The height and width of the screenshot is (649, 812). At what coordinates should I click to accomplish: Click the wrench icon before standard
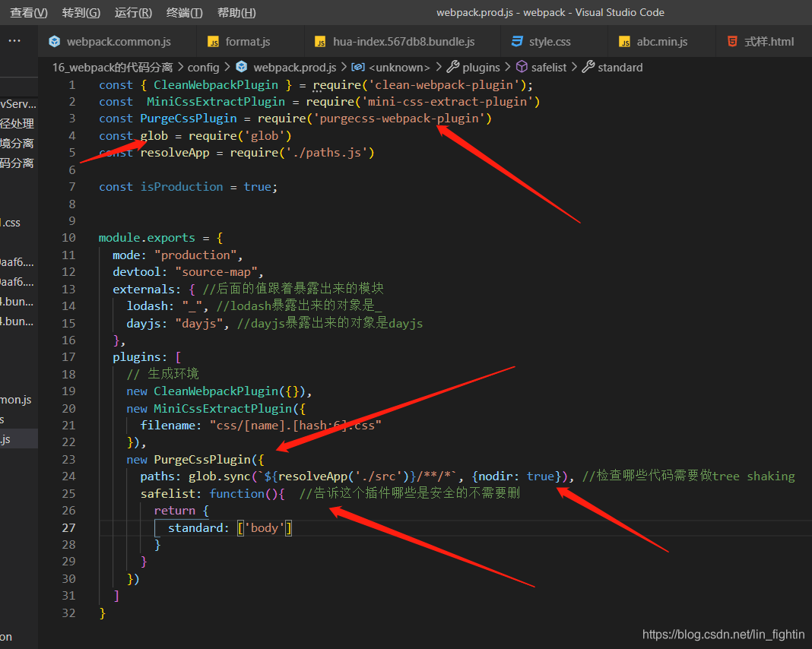point(588,66)
